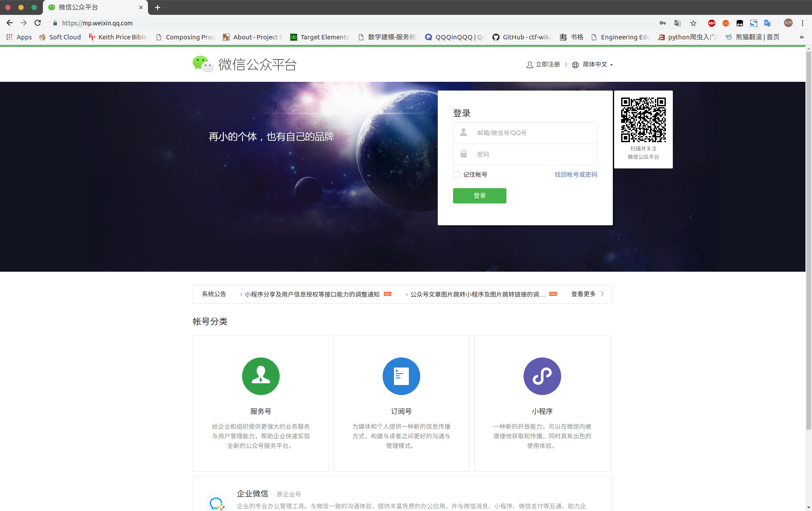
Task: Open the 数学建模-服务频 bookmark
Action: 387,37
